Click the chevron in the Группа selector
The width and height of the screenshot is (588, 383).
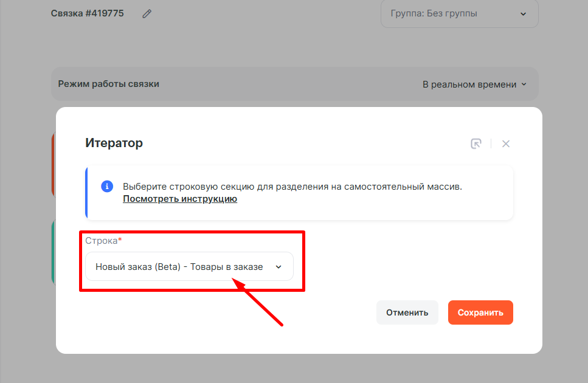523,14
